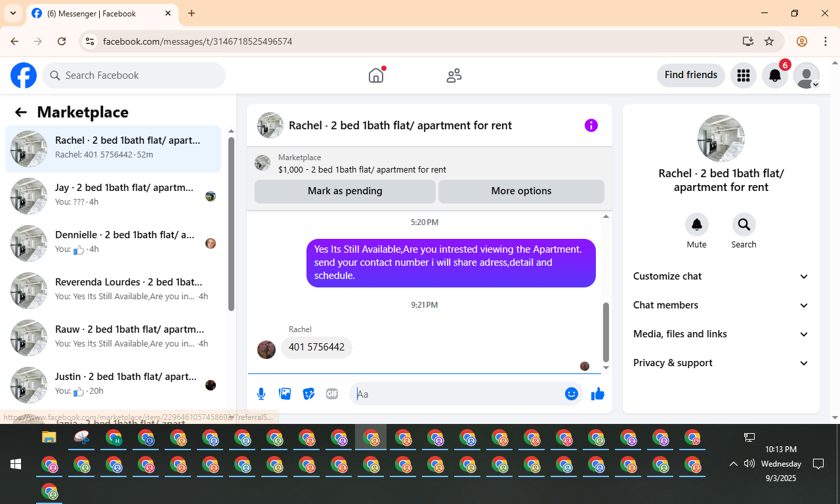Reload the page in Chrome

click(62, 41)
